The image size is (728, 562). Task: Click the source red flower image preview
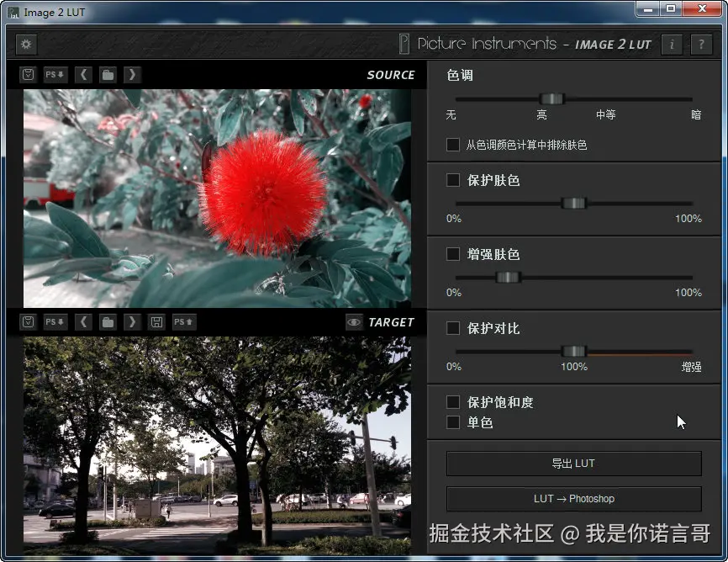(x=217, y=199)
